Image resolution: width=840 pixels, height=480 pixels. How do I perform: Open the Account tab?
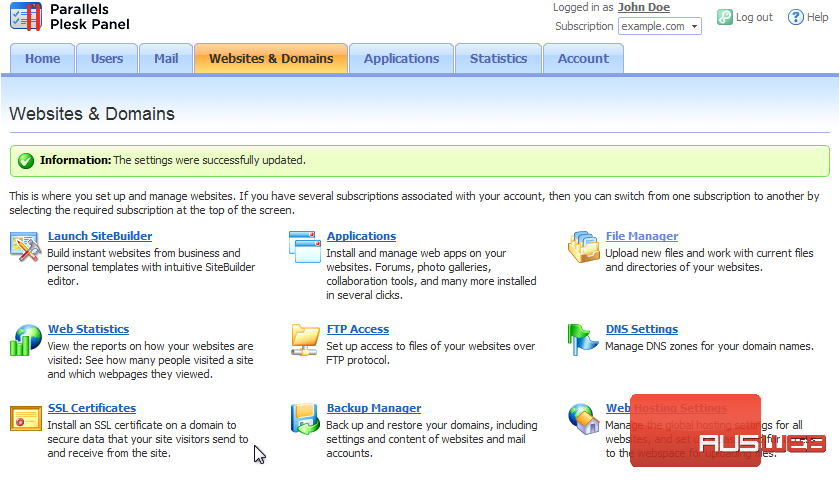point(583,59)
